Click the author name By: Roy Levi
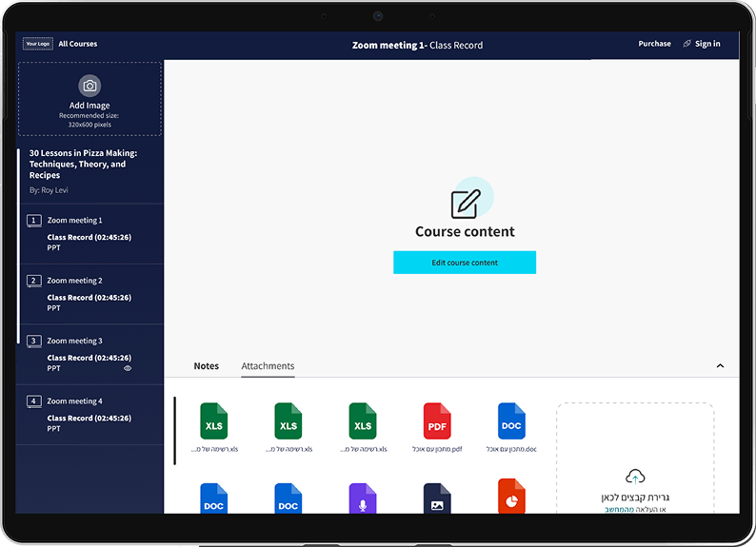 click(x=49, y=190)
